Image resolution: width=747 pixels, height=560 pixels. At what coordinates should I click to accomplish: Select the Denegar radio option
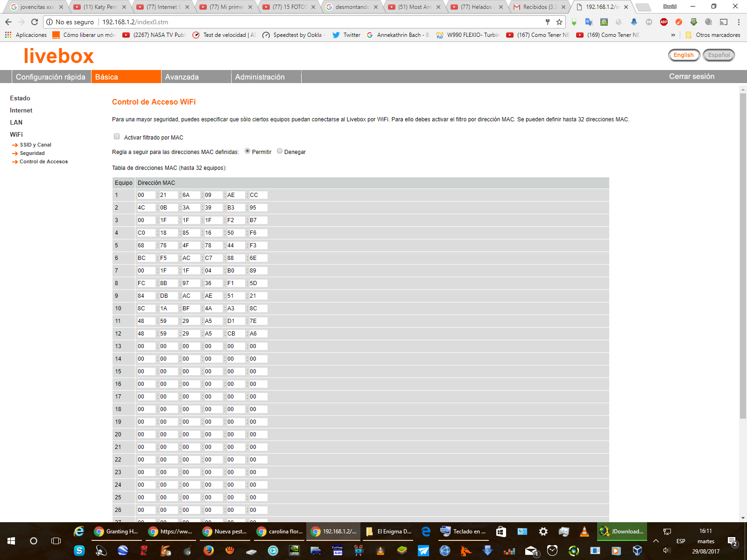tap(280, 151)
